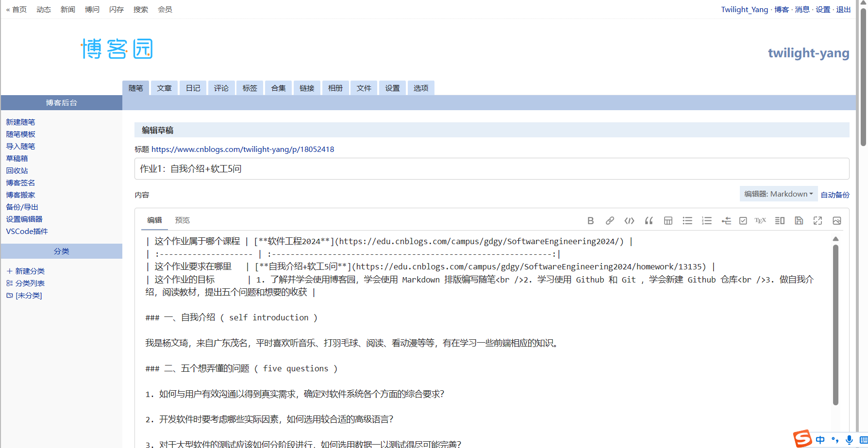Open 分类列表 category list

coord(26,283)
